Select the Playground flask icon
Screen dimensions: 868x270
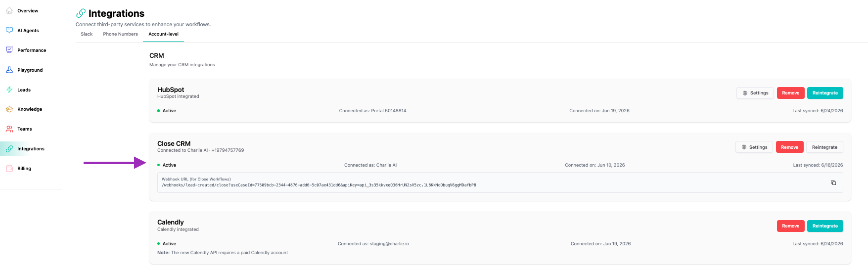pyautogui.click(x=9, y=70)
